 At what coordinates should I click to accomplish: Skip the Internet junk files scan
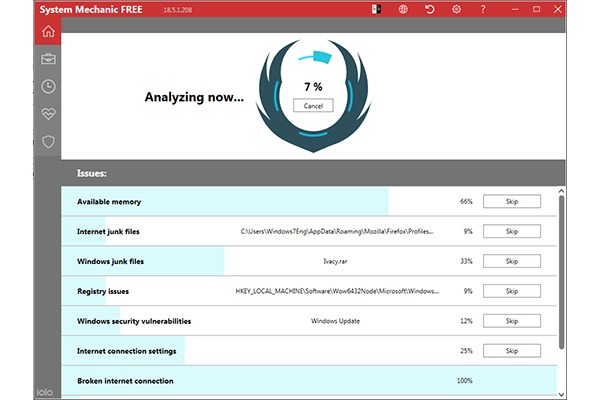[512, 231]
